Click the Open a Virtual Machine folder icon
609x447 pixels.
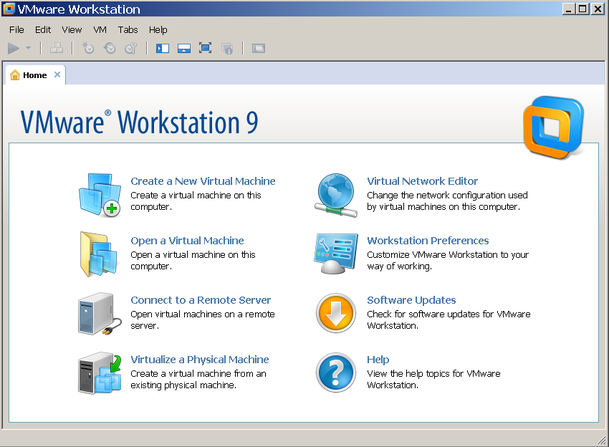click(x=99, y=254)
